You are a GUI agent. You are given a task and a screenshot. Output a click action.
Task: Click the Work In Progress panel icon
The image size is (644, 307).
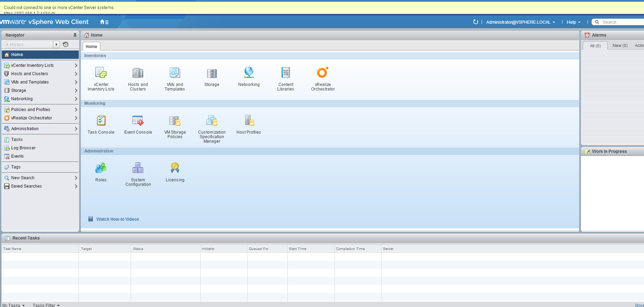point(588,151)
